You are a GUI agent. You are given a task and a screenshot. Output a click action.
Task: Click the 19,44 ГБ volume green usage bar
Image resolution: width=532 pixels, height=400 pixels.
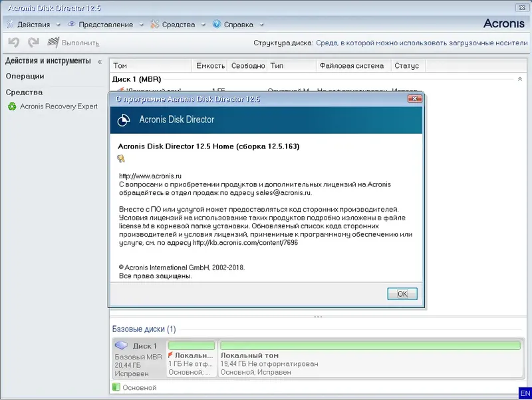pyautogui.click(x=370, y=345)
